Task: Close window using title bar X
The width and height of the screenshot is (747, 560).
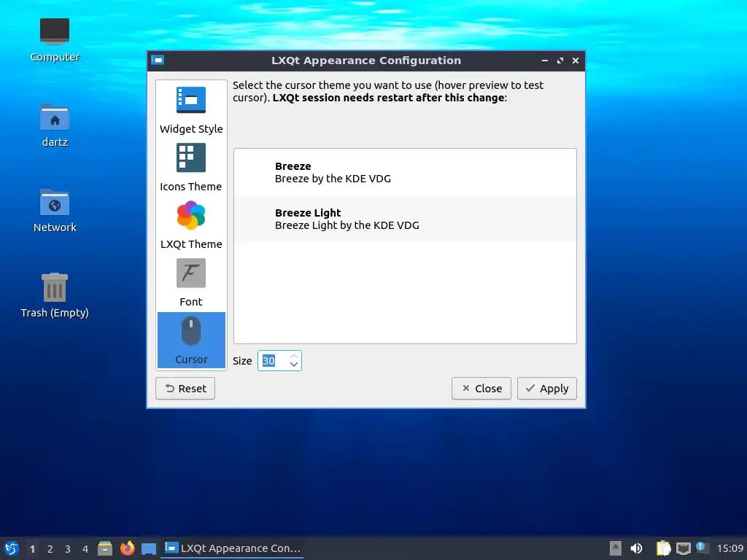Action: click(x=576, y=61)
